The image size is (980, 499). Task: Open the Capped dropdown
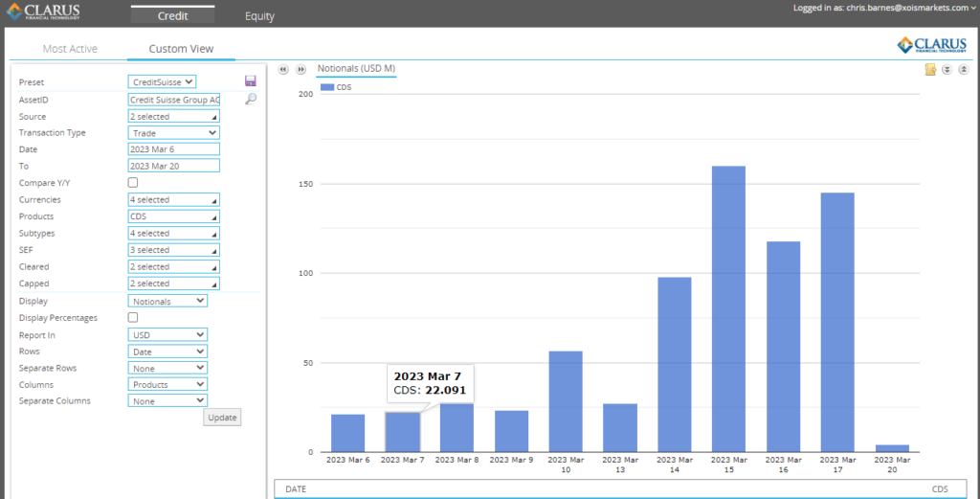tap(174, 284)
